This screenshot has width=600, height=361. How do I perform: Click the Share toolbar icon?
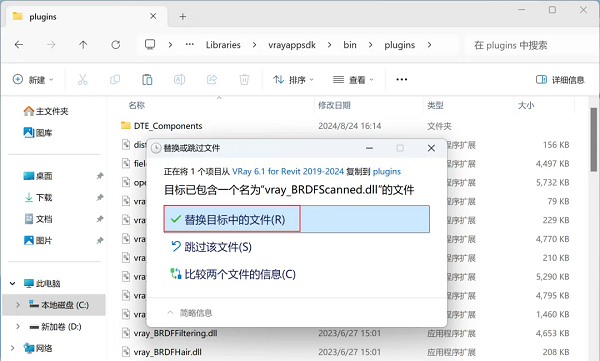212,80
